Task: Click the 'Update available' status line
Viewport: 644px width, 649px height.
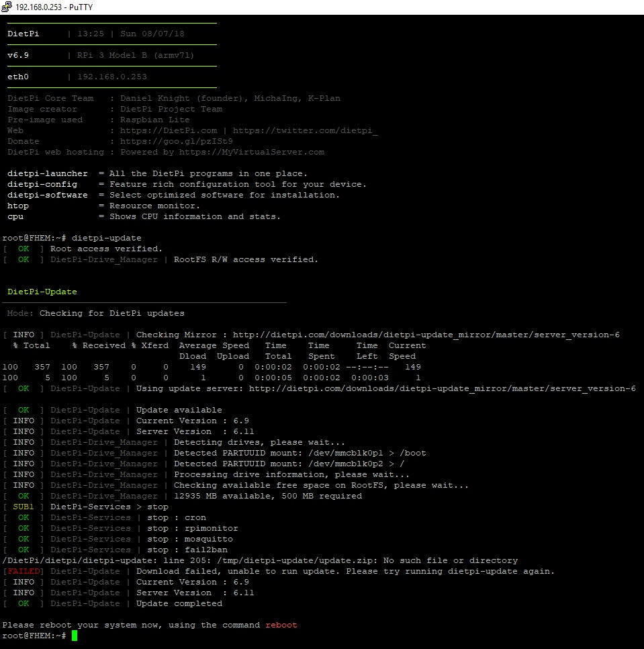Action: click(179, 410)
